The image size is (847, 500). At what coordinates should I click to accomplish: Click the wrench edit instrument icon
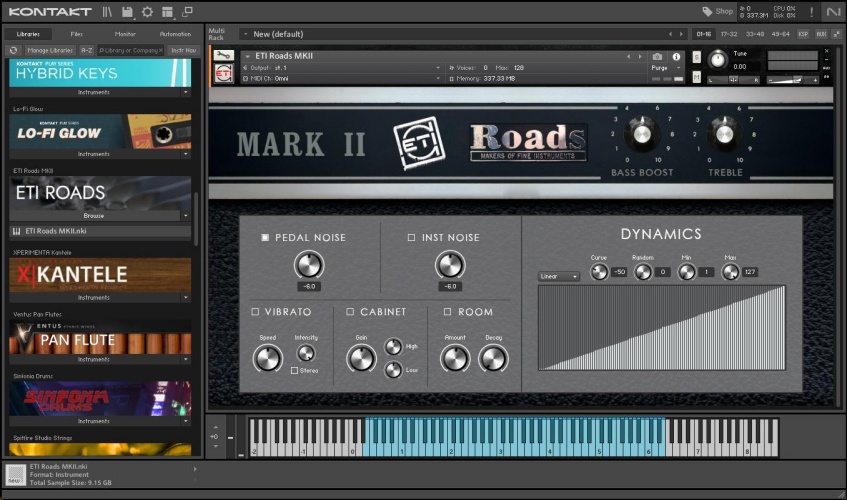point(224,56)
